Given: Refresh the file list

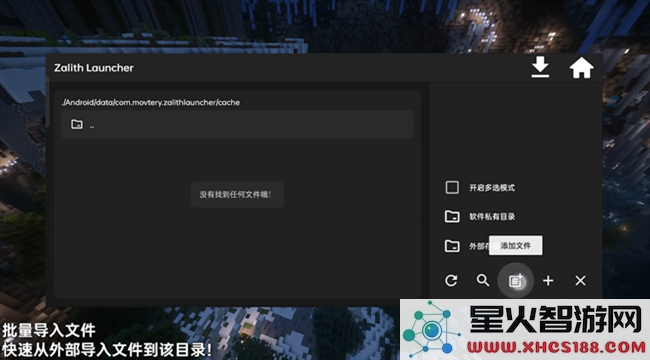Looking at the screenshot, I should tap(451, 281).
